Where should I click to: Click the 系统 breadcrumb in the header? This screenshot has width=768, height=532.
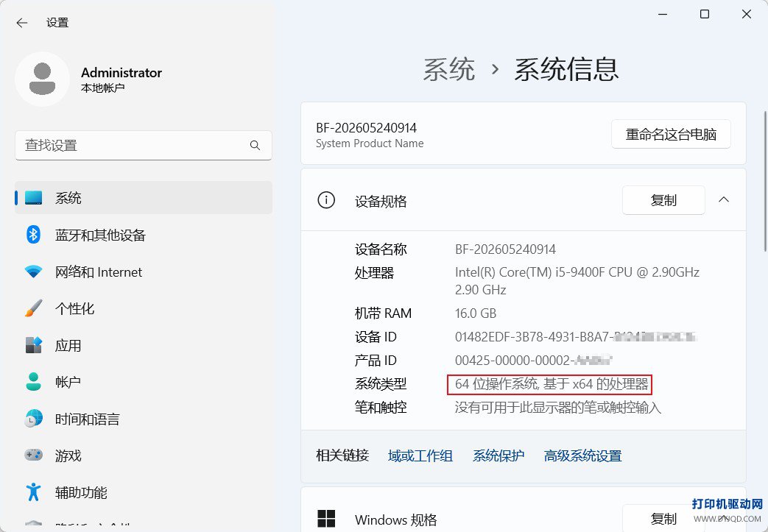(448, 69)
